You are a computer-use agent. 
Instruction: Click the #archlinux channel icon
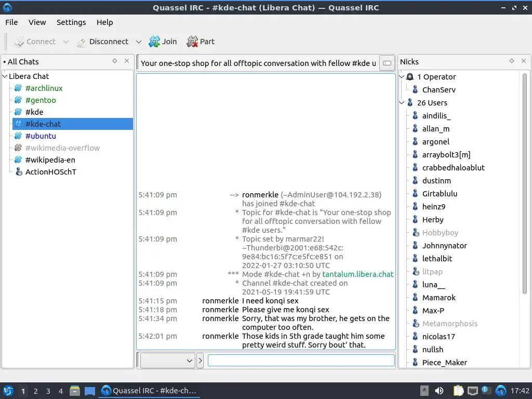click(x=18, y=88)
